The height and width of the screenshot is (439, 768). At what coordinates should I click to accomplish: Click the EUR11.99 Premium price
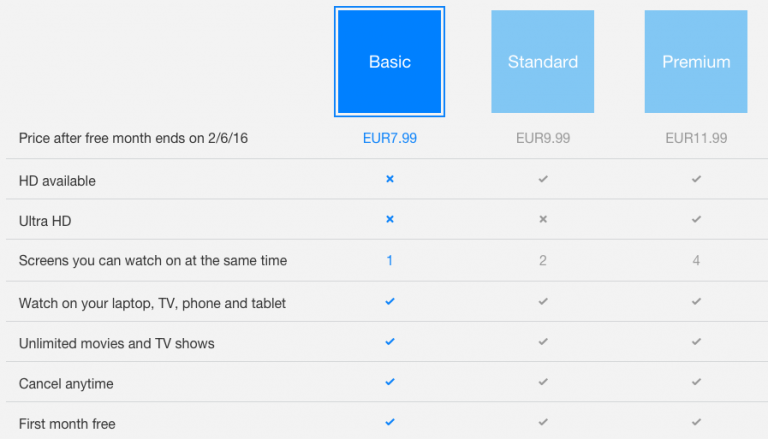[x=696, y=138]
